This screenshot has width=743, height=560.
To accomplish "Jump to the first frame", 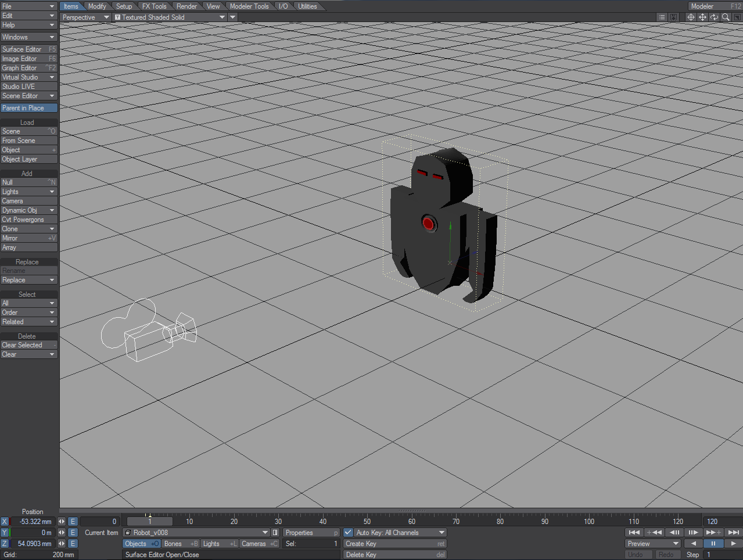I will click(634, 532).
